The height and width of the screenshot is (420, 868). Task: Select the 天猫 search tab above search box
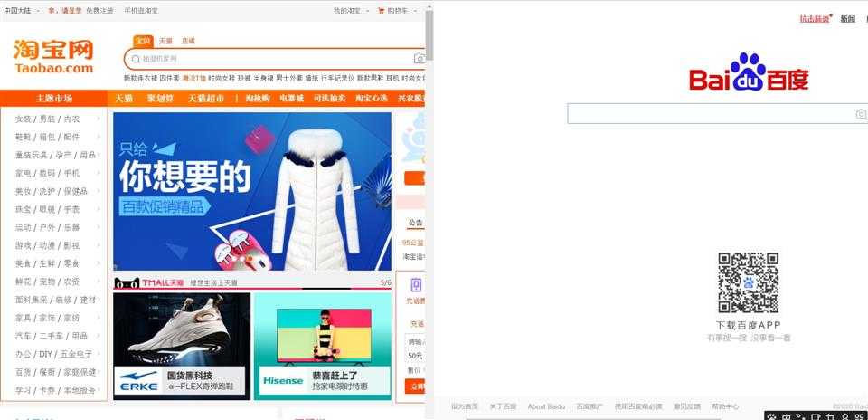(x=165, y=41)
